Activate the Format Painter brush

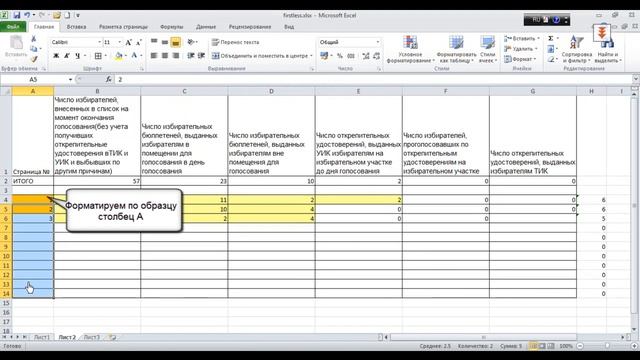pos(34,59)
